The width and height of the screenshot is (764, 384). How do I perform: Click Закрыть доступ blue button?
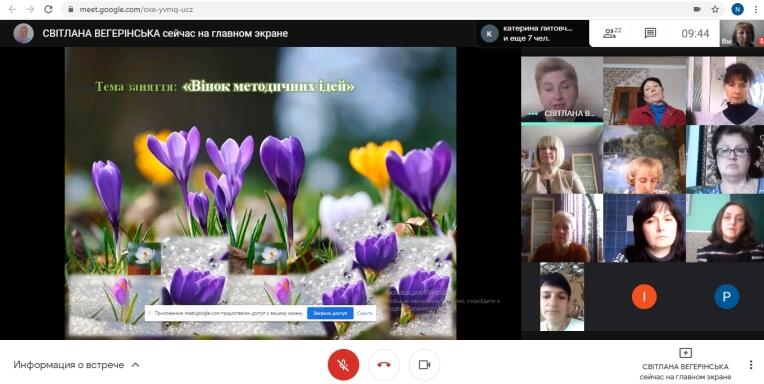(330, 313)
